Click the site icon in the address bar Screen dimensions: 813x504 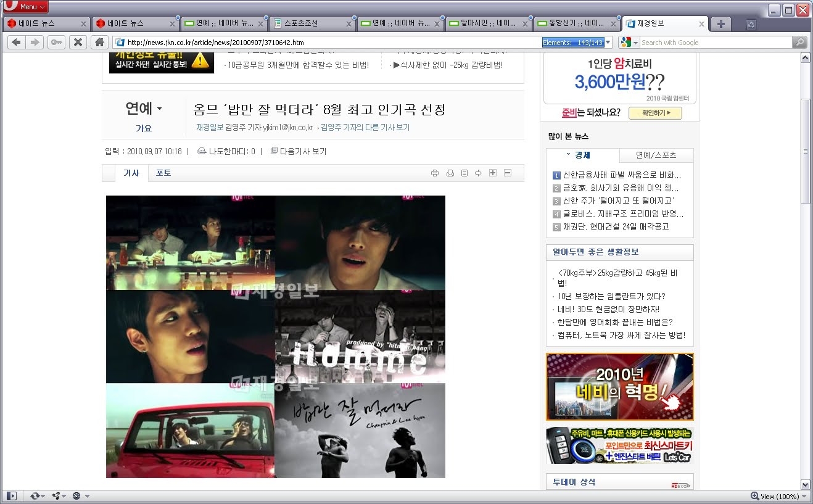[120, 43]
